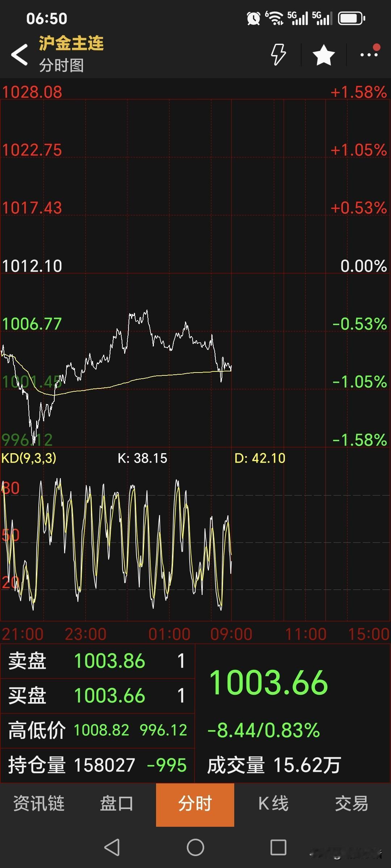
Task: Open the 交易 tab
Action: point(352,804)
